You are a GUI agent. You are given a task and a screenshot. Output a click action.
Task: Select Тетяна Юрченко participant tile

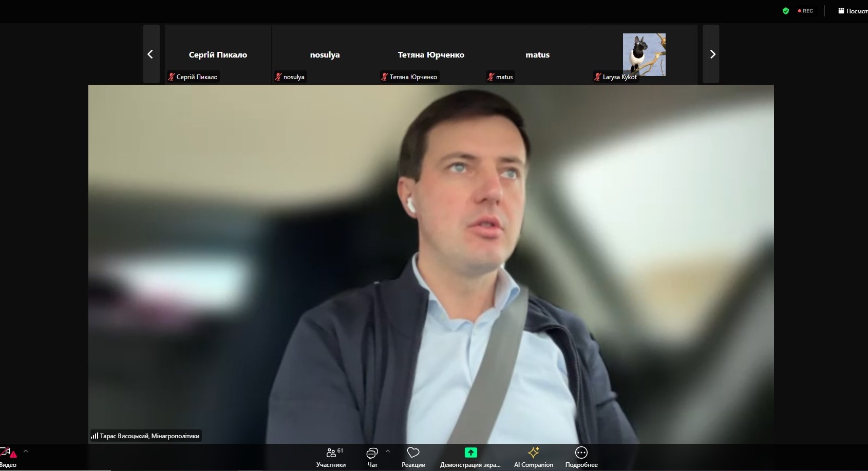click(x=431, y=54)
